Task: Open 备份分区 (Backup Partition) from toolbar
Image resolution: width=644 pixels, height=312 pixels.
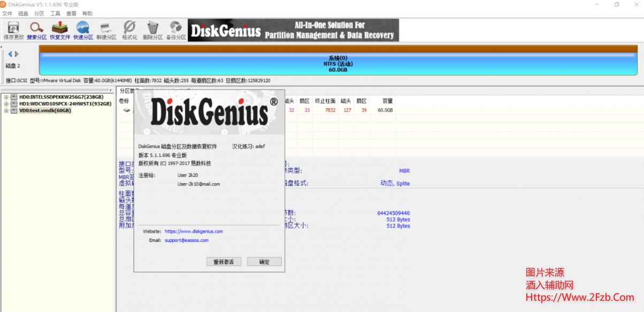Action: (x=175, y=29)
